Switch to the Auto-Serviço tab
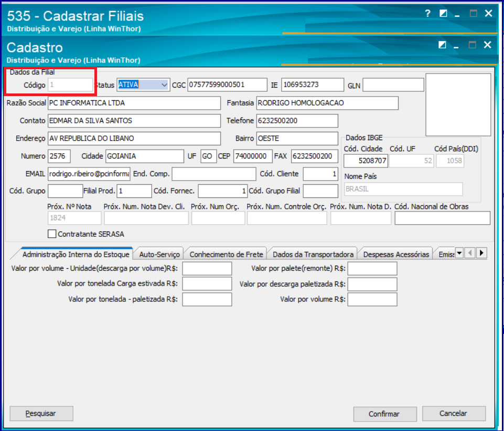Screen dimensions: 504x431 159,254
